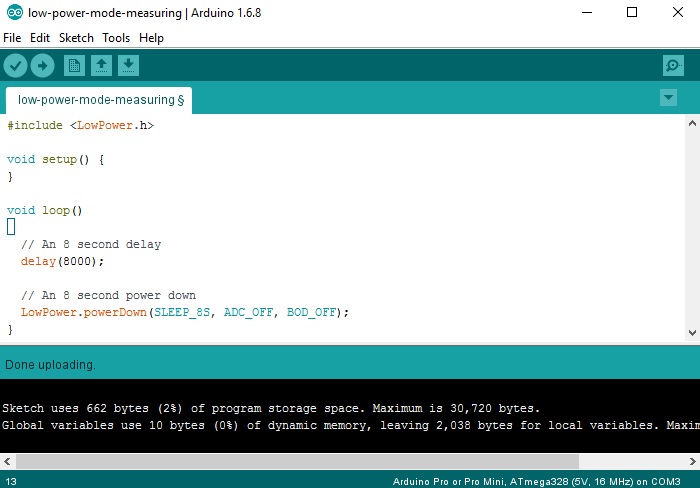Screen dimensions: 700x488
Task: Click the '#include <LowPower.h>' line
Action: [80, 125]
